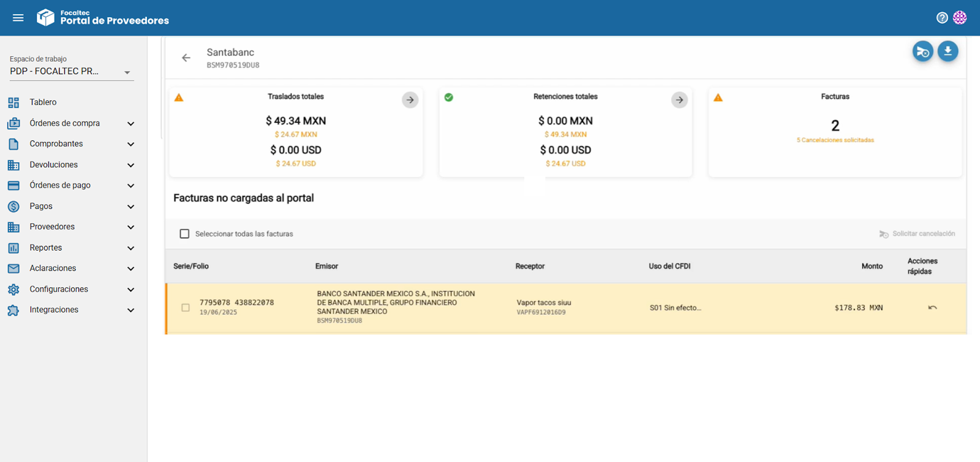980x462 pixels.
Task: Open Traslados totales arrow button
Action: tap(410, 100)
